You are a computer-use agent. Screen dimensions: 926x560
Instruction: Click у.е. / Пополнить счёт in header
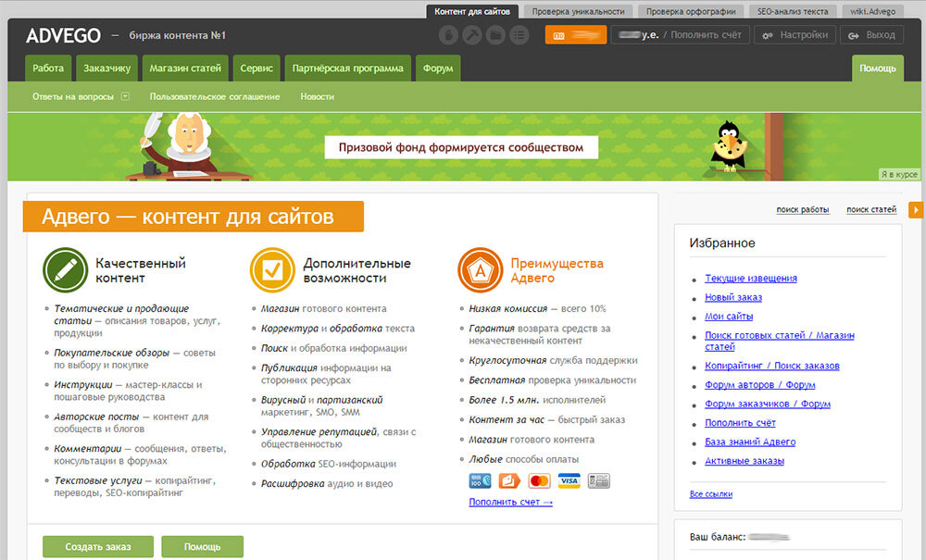click(x=680, y=35)
